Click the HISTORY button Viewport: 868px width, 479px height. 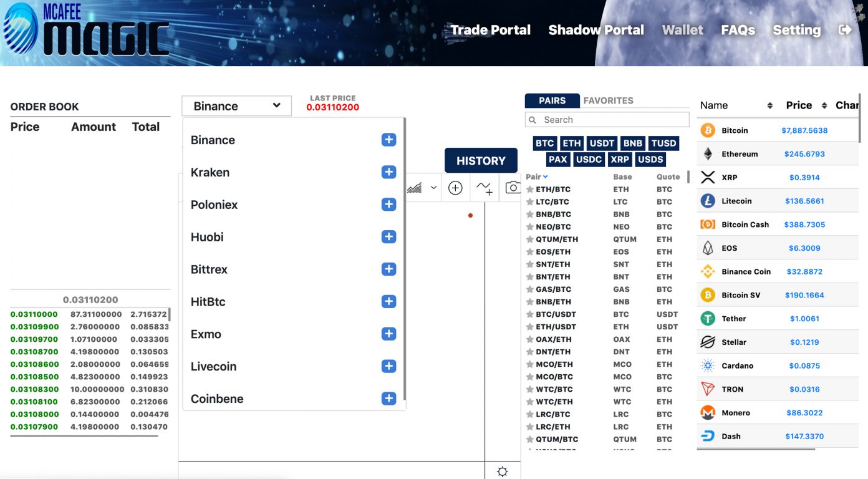(481, 160)
